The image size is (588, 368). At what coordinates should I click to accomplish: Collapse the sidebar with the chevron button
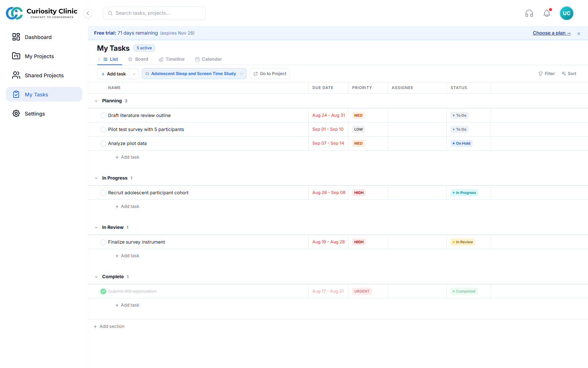(88, 13)
